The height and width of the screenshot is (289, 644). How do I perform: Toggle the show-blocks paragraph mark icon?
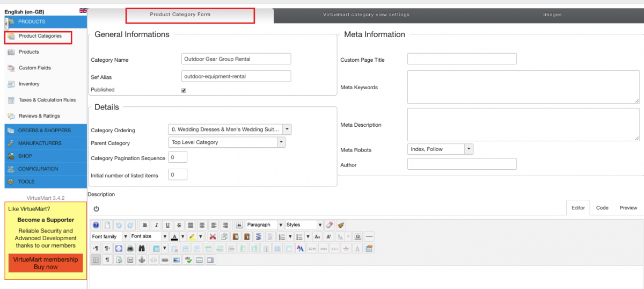coord(107,260)
